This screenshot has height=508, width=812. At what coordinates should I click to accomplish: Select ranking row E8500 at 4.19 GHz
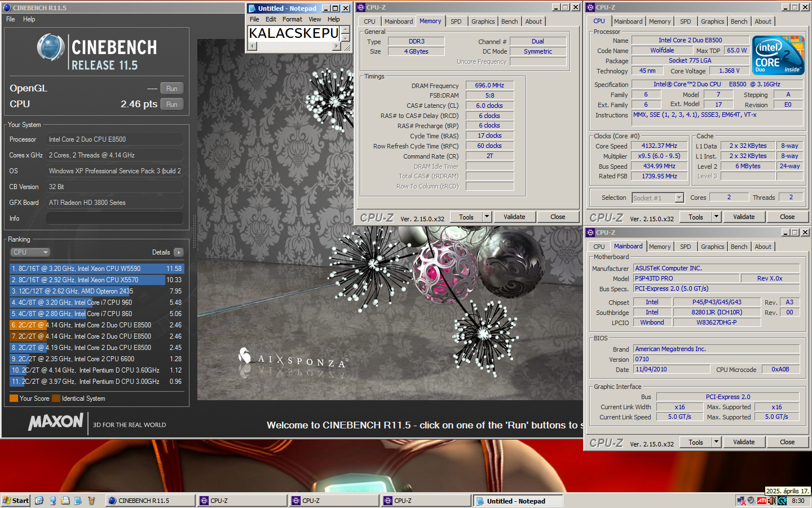(x=97, y=348)
